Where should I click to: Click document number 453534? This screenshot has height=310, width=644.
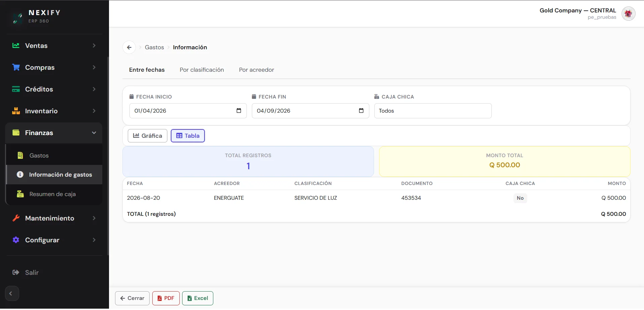(x=411, y=198)
